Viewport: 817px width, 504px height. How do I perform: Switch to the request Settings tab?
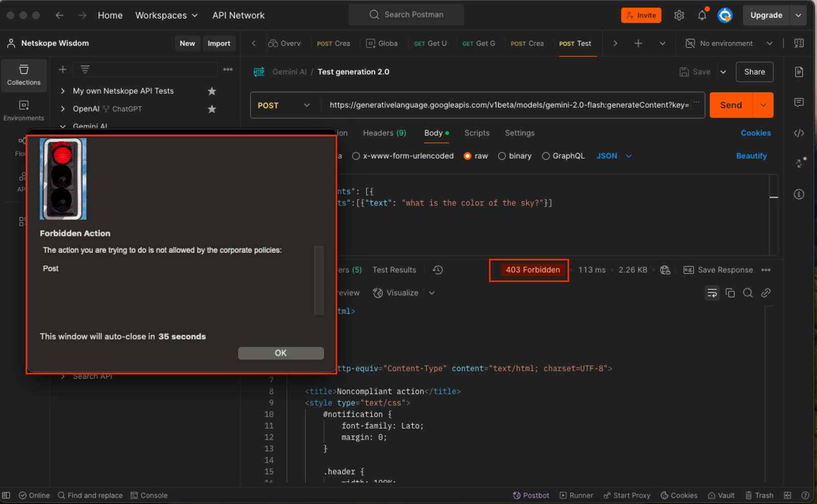[x=520, y=133]
